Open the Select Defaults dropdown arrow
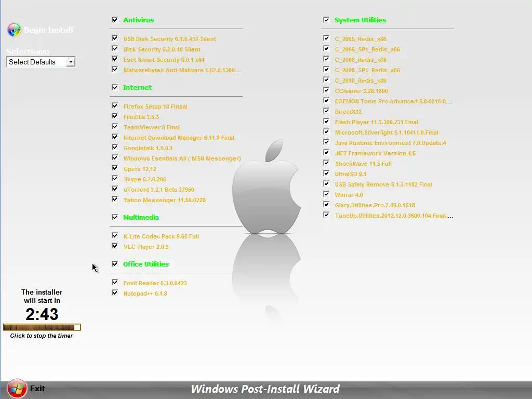 (x=71, y=62)
